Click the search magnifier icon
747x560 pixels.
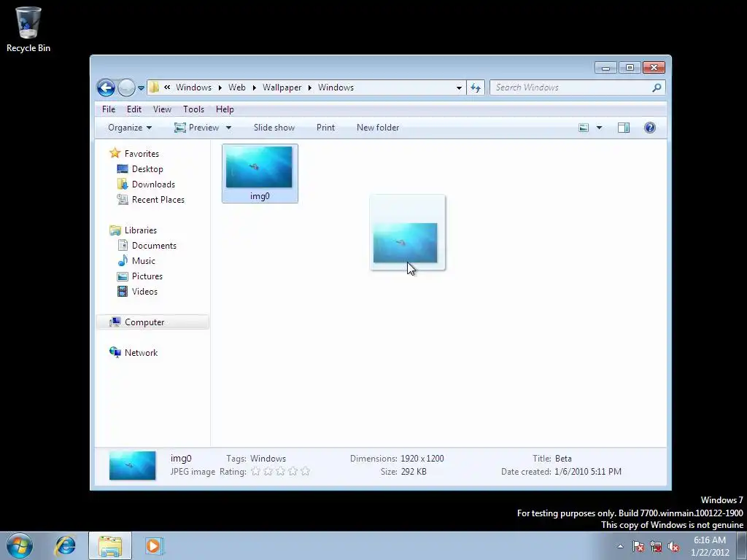click(657, 87)
